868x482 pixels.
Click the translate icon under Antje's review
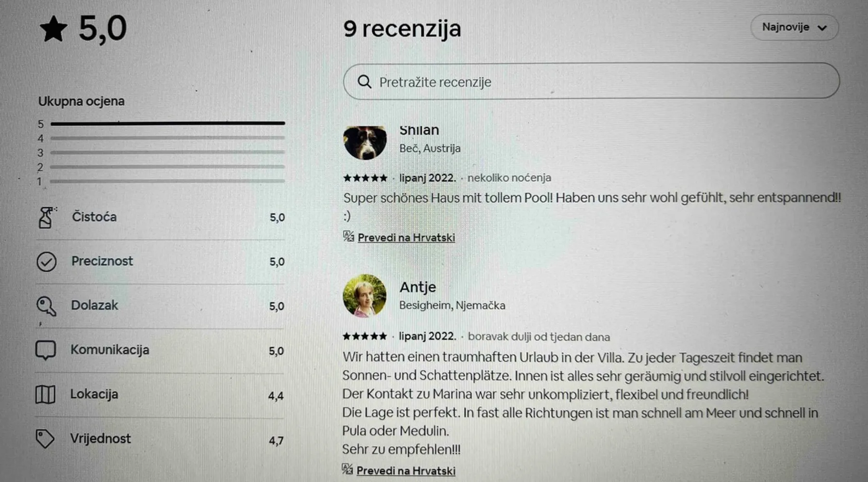[347, 469]
